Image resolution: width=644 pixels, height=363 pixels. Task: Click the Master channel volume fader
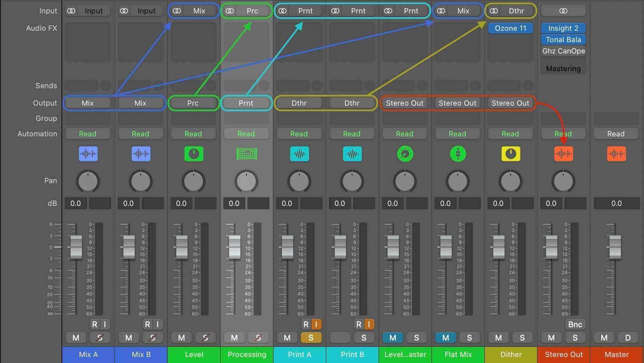pos(615,247)
